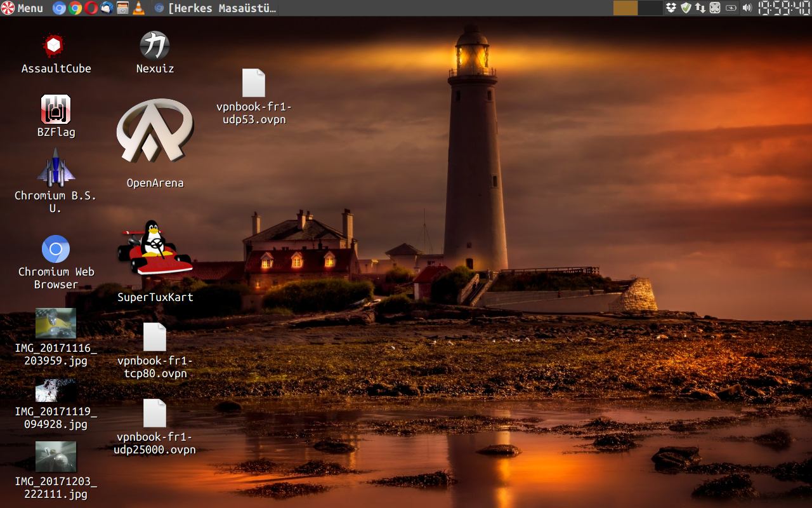Open the volume control speaker icon
This screenshot has width=812, height=508.
[x=747, y=8]
